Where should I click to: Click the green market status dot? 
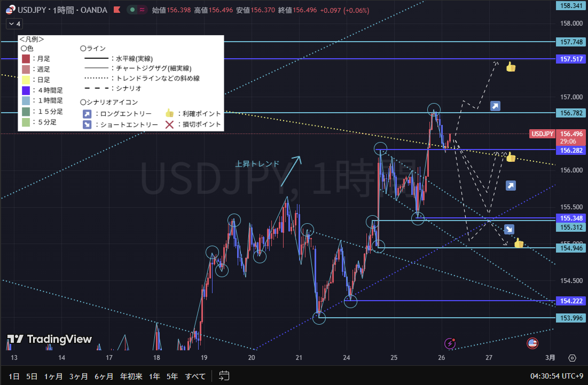click(x=132, y=10)
